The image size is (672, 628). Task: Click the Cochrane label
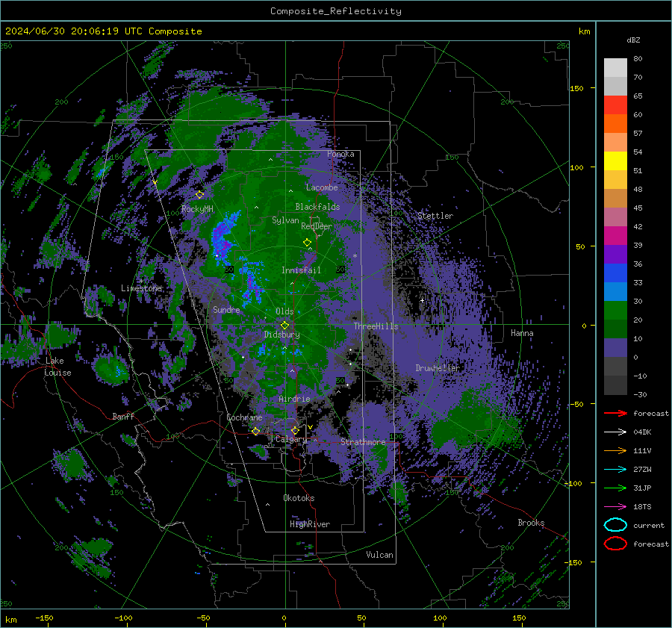click(x=244, y=417)
